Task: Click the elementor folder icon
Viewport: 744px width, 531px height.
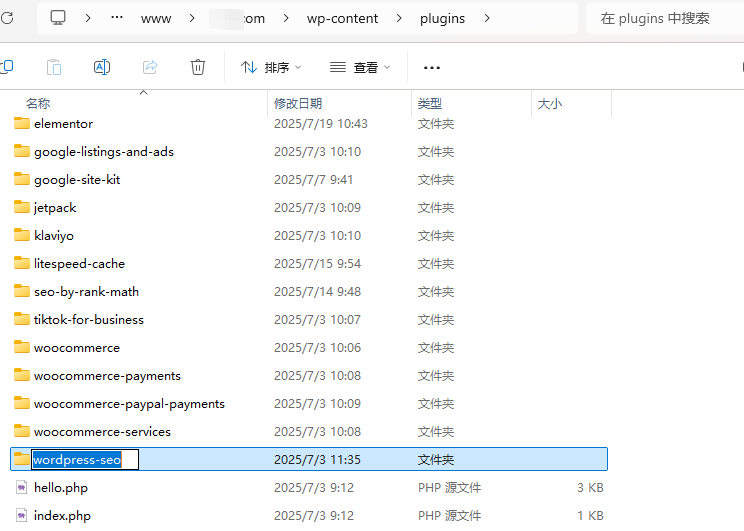Action: click(22, 124)
